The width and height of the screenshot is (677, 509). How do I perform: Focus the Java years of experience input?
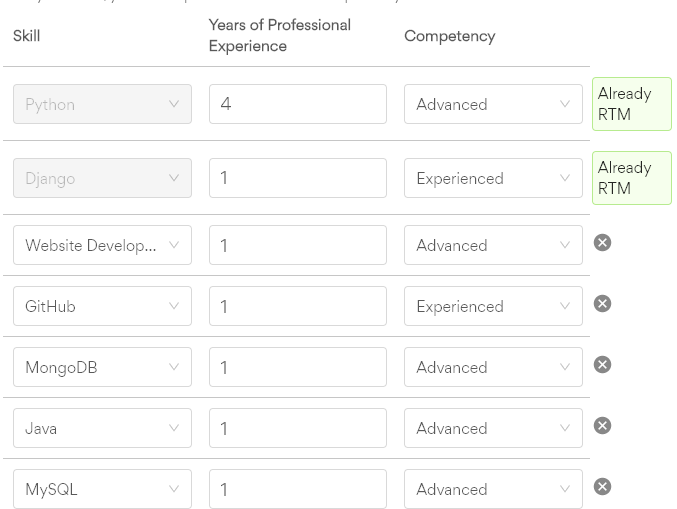(x=298, y=428)
